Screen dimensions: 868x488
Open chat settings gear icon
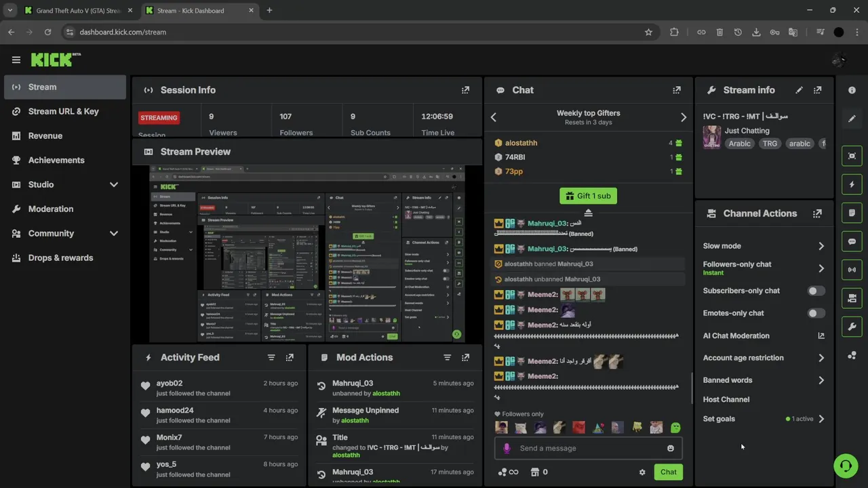click(x=642, y=472)
